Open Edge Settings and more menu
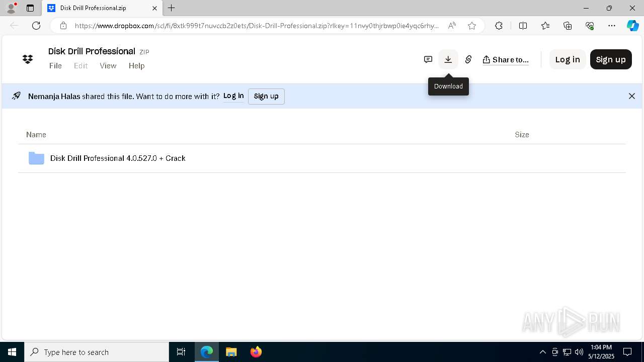Viewport: 644px width, 362px height. click(612, 26)
